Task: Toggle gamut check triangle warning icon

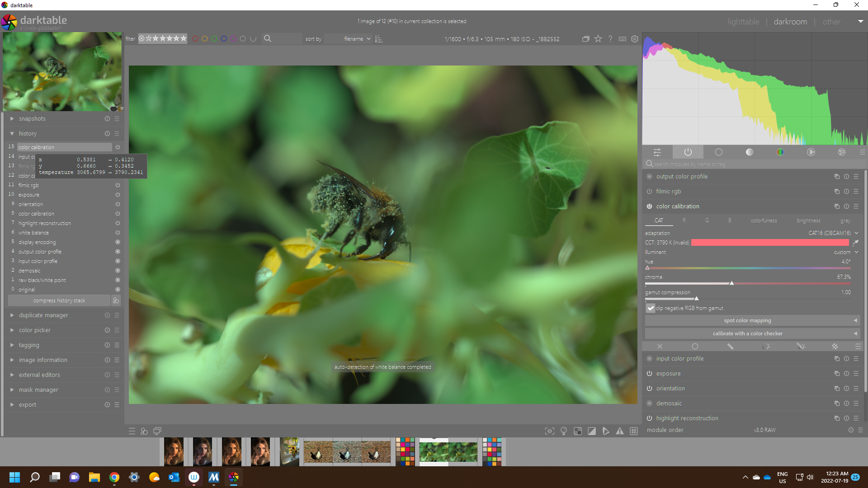Action: [x=620, y=431]
